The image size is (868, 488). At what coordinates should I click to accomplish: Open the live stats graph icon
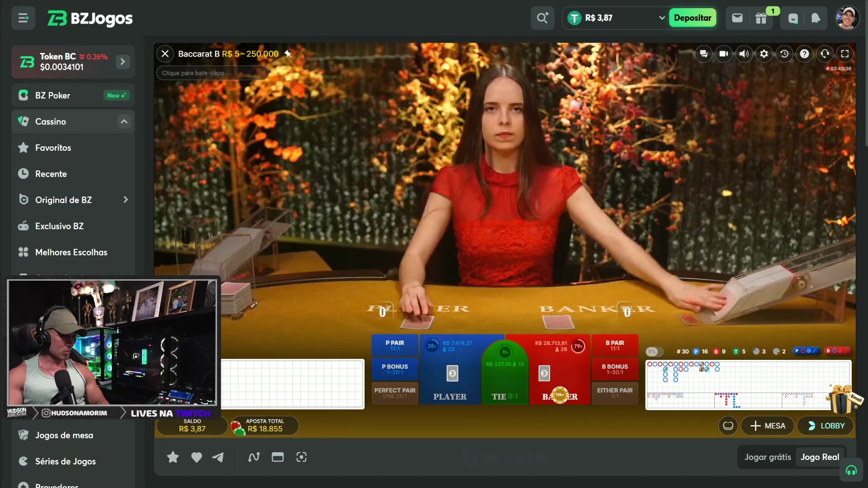tap(254, 457)
